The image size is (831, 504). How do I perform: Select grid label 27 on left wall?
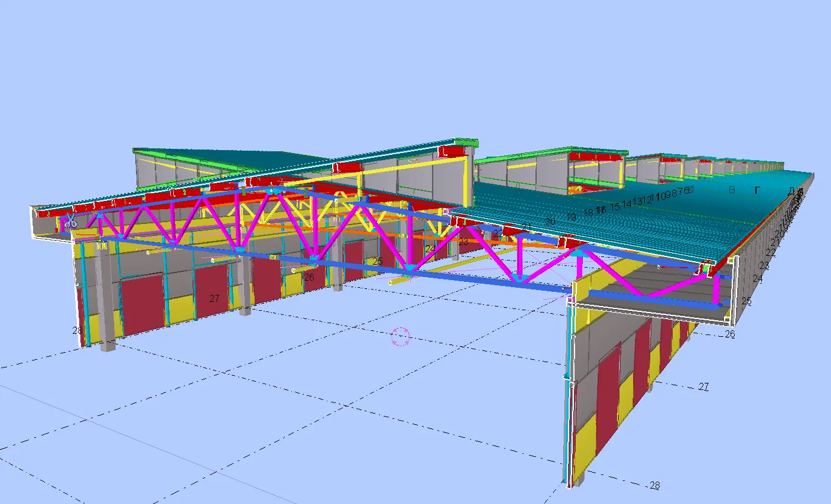[x=215, y=298]
